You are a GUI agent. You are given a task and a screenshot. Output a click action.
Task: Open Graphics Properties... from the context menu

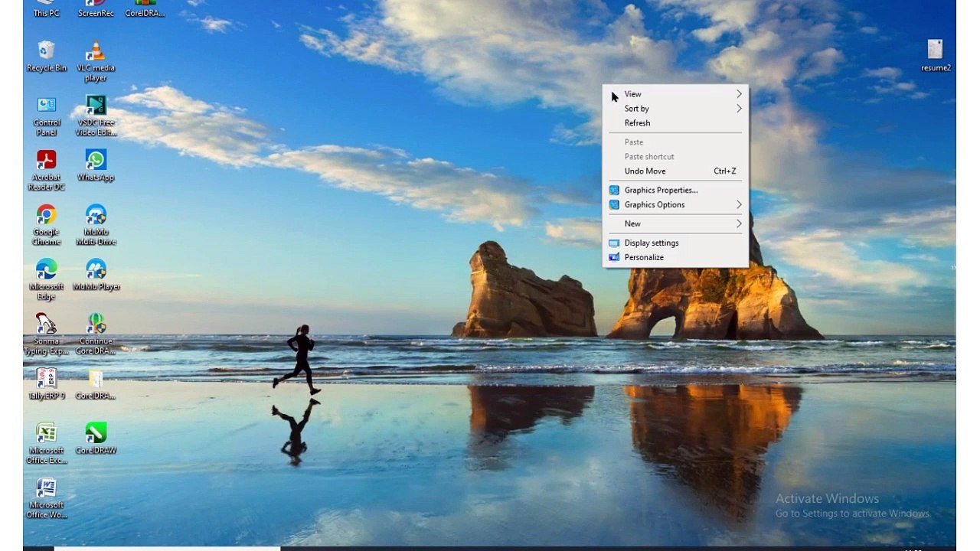(675, 190)
